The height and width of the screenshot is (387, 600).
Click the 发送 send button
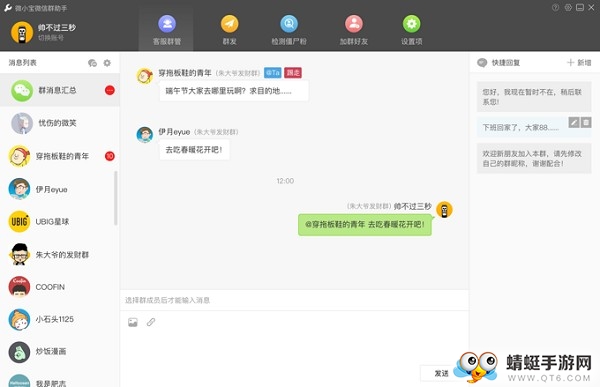441,373
